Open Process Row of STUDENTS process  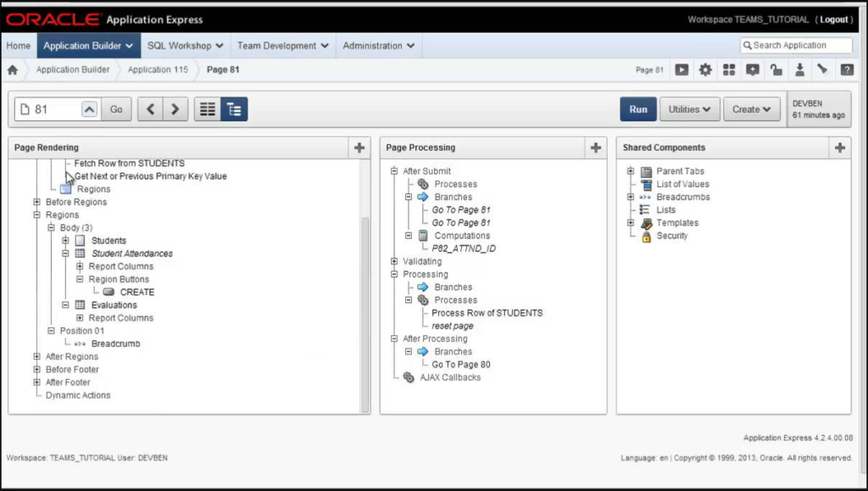click(x=487, y=313)
